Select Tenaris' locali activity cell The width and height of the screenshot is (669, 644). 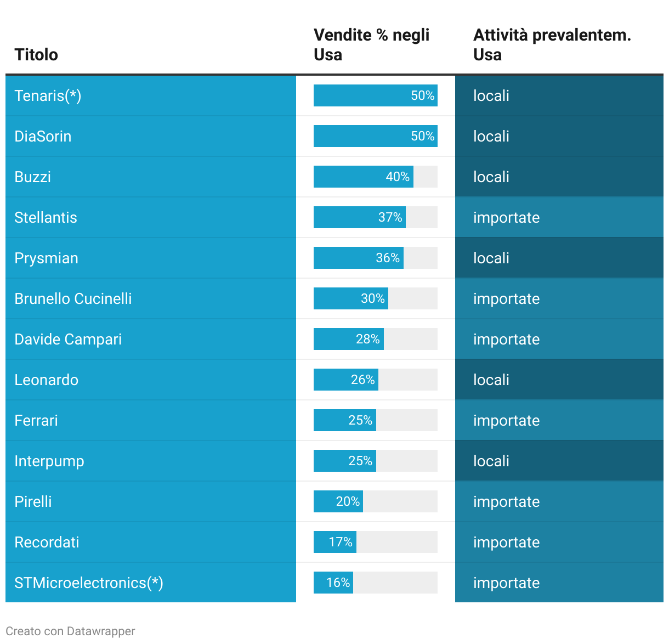491,96
